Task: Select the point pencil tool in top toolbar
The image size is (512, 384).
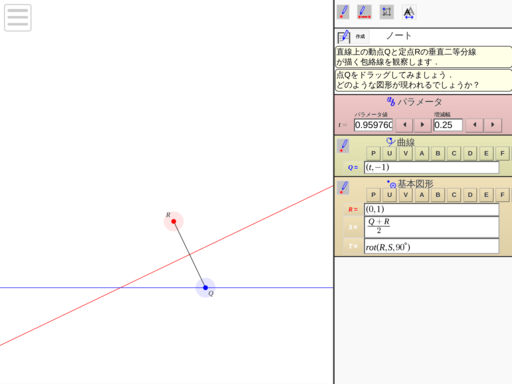Action: 343,12
